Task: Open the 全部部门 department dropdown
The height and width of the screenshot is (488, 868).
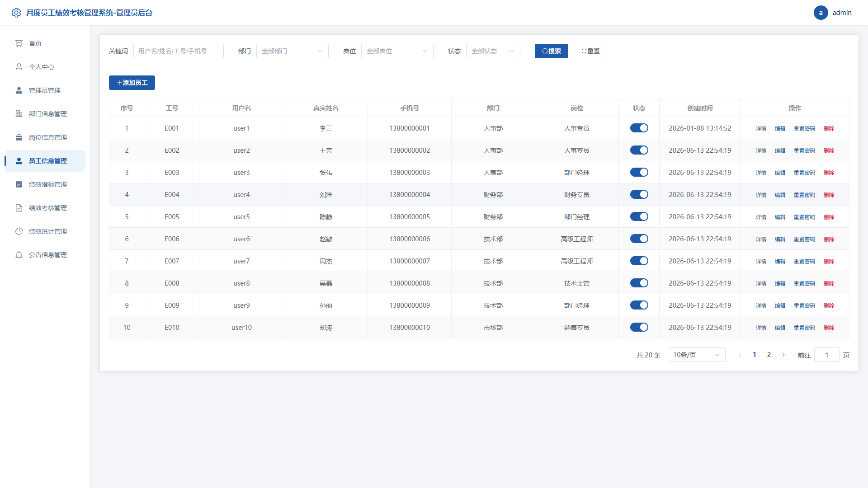Action: [x=292, y=51]
